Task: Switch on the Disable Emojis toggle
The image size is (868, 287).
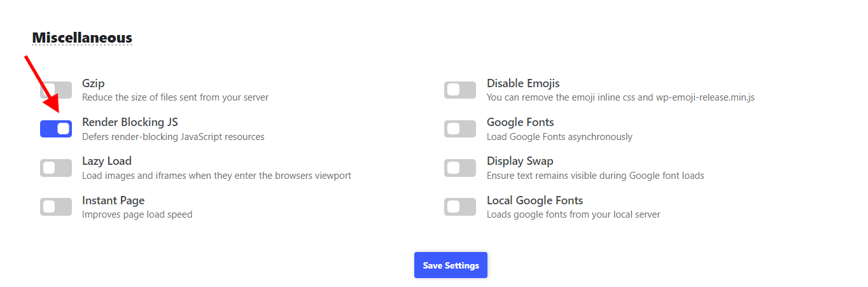Action: tap(460, 90)
